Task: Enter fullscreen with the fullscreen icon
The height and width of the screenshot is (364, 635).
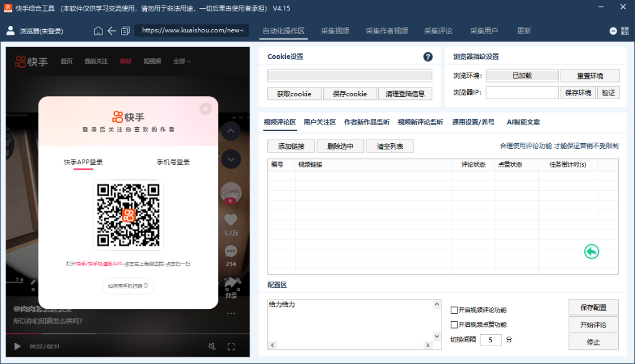Action: tap(231, 347)
